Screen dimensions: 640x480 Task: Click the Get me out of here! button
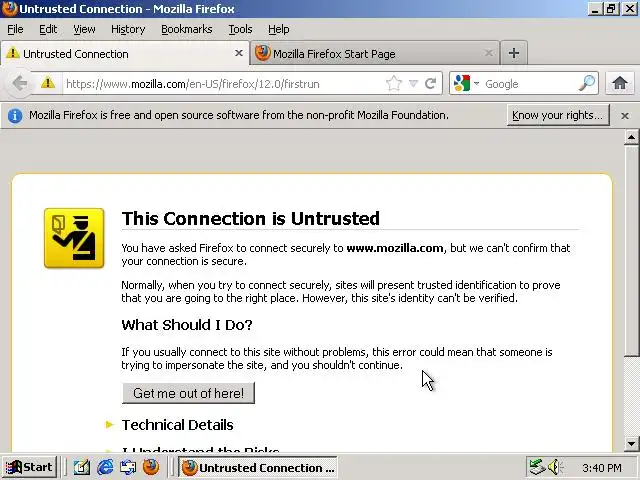pyautogui.click(x=188, y=393)
